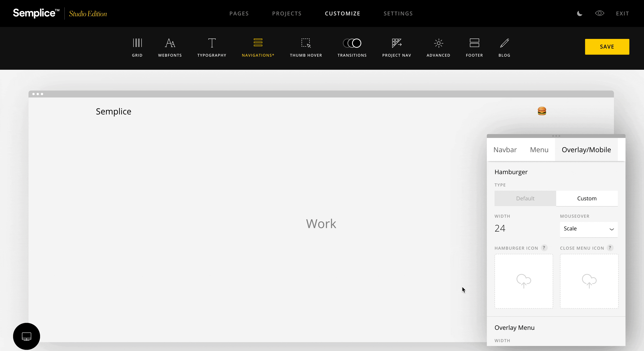Switch to the Menu tab

click(x=539, y=150)
